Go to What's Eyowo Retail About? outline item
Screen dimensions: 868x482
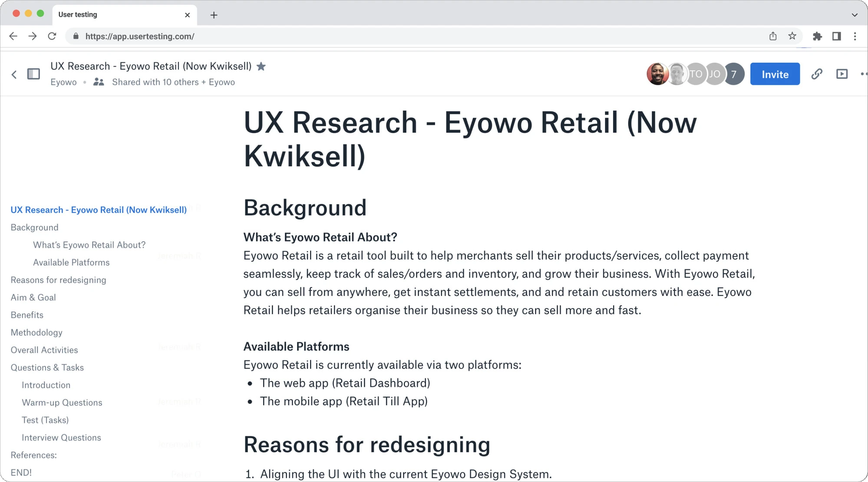(x=89, y=245)
